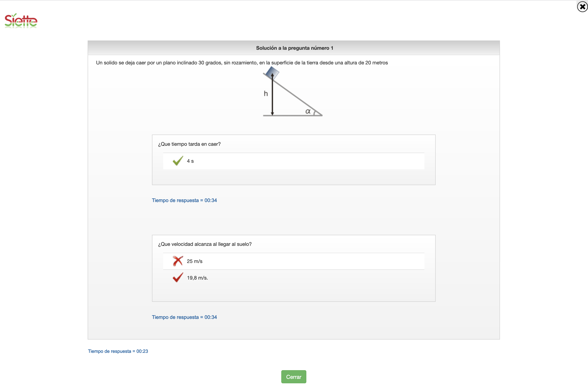
Task: Close the solution window with X icon
Action: 582,7
